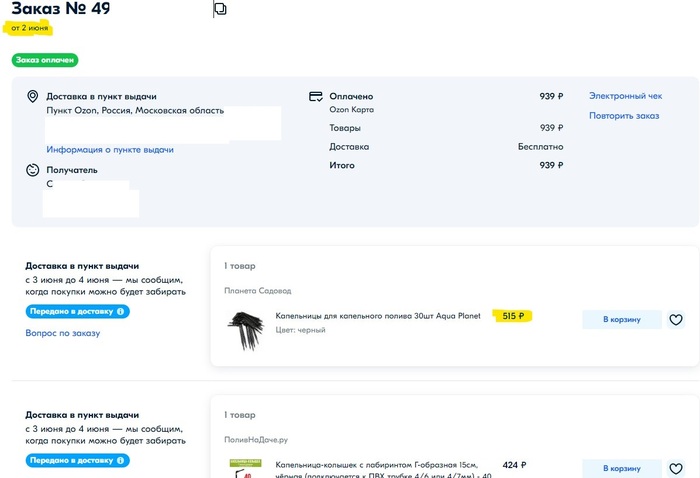Open the Капельница-колышек product thumbnail
The image size is (700, 478).
pos(246,468)
